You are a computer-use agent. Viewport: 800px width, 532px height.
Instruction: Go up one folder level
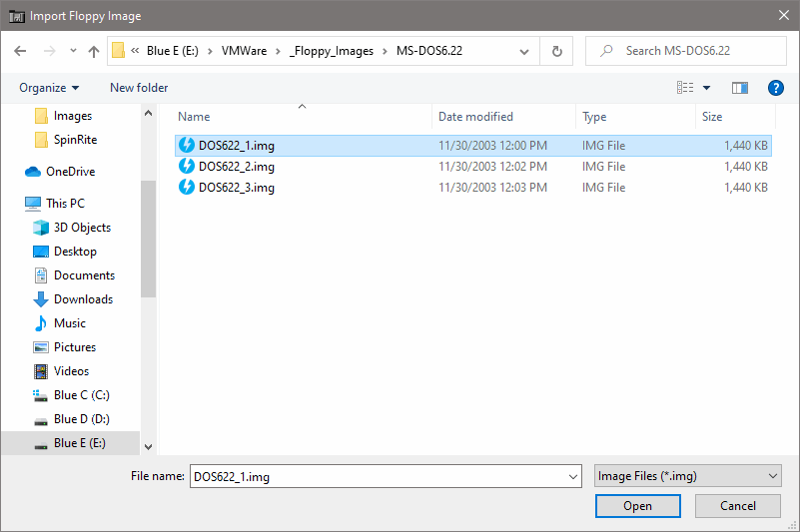pos(93,51)
